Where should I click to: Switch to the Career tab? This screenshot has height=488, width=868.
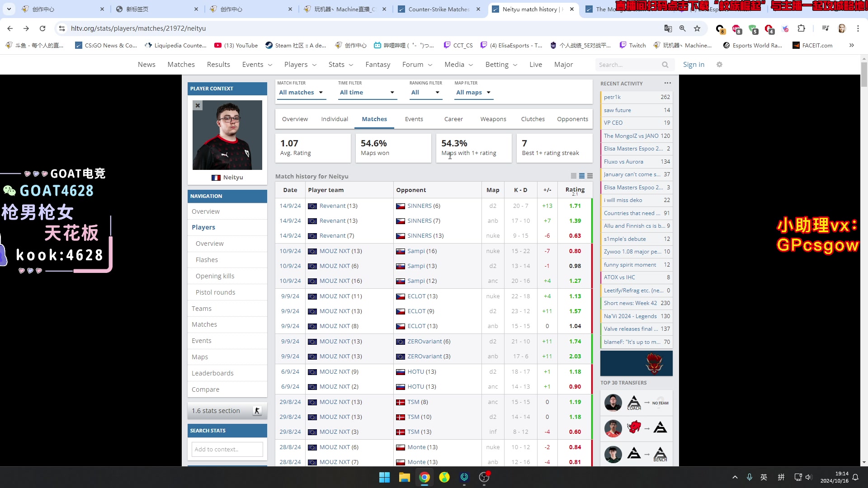pyautogui.click(x=453, y=119)
